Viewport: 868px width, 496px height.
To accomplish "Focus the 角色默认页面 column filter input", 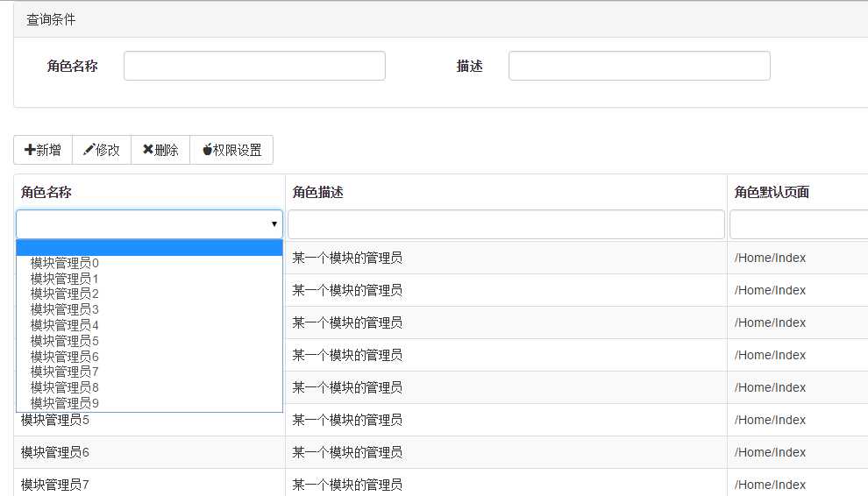I will [x=799, y=224].
